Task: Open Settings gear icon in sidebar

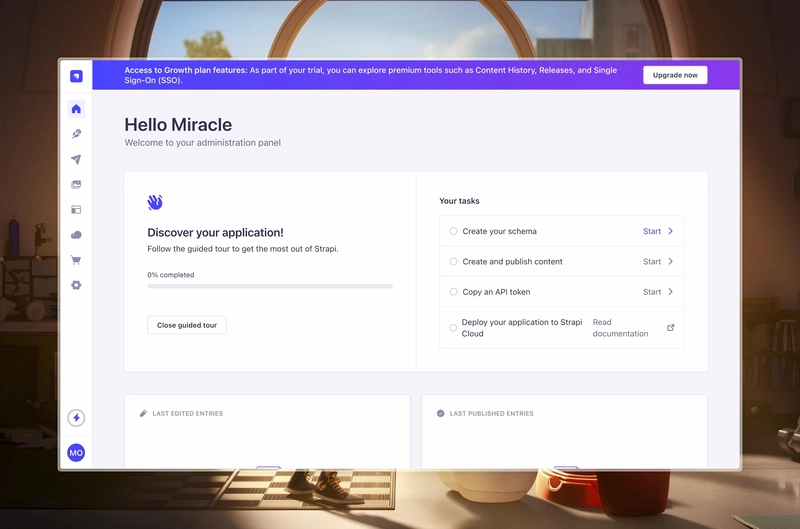Action: [76, 285]
